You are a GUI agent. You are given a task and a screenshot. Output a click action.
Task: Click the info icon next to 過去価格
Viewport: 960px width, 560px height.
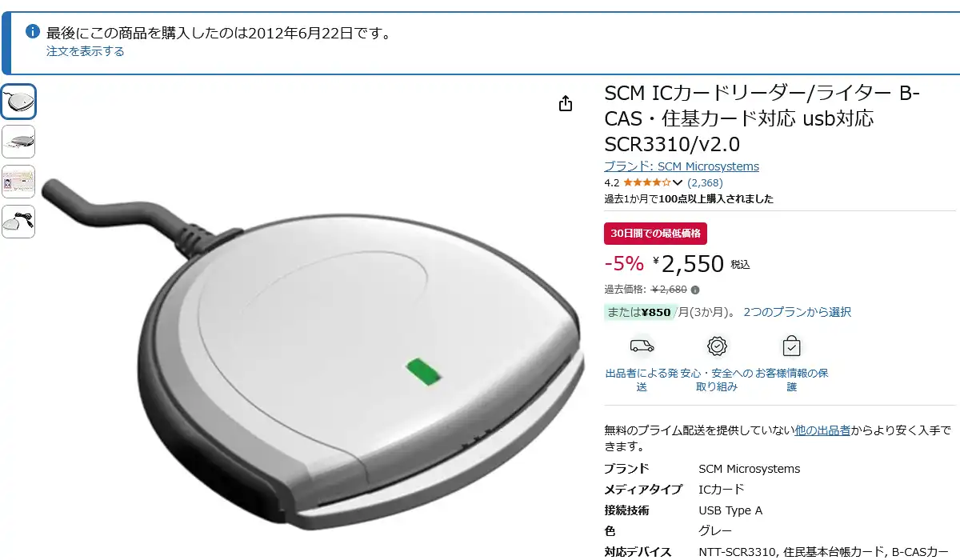tap(695, 290)
